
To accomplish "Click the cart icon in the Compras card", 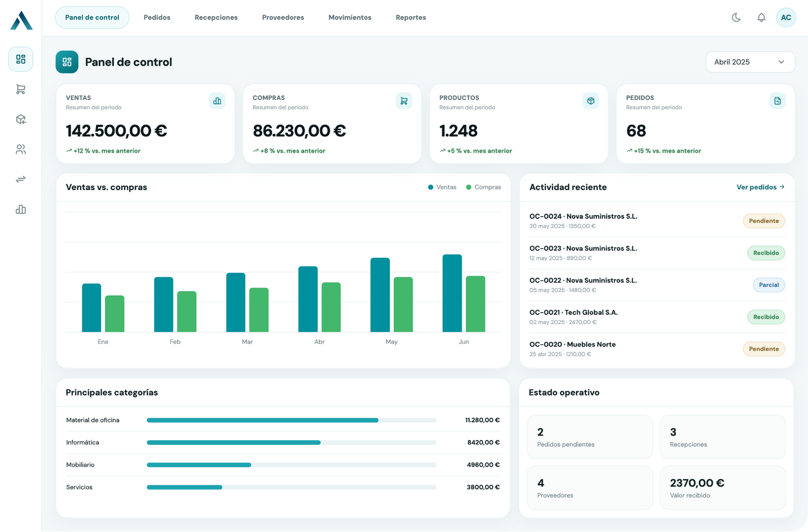I will coord(404,101).
